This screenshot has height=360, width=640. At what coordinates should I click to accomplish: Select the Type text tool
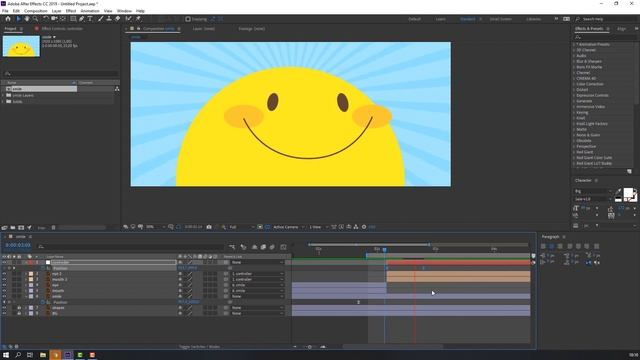coord(90,19)
